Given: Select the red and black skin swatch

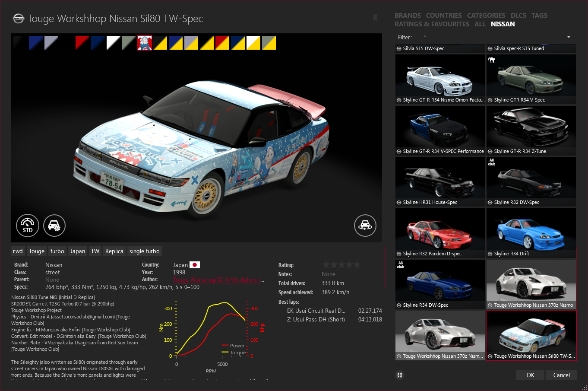Looking at the screenshot, I should coord(82,43).
